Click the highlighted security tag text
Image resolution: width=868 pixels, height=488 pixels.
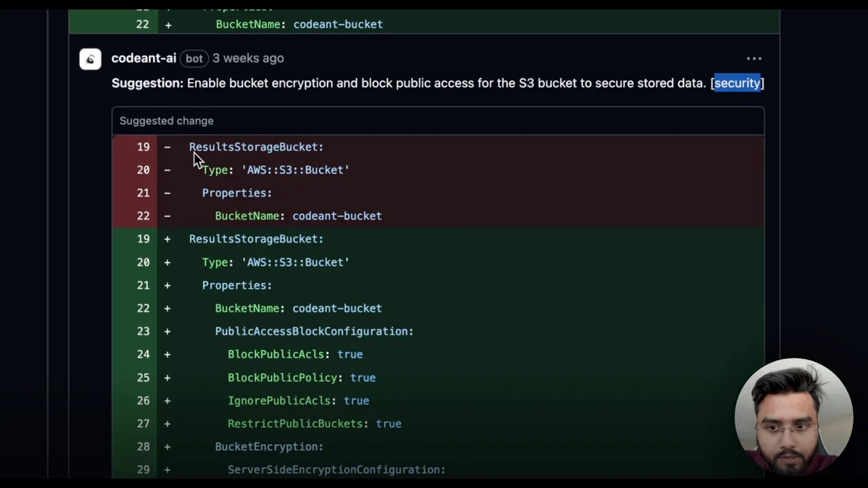pyautogui.click(x=737, y=83)
